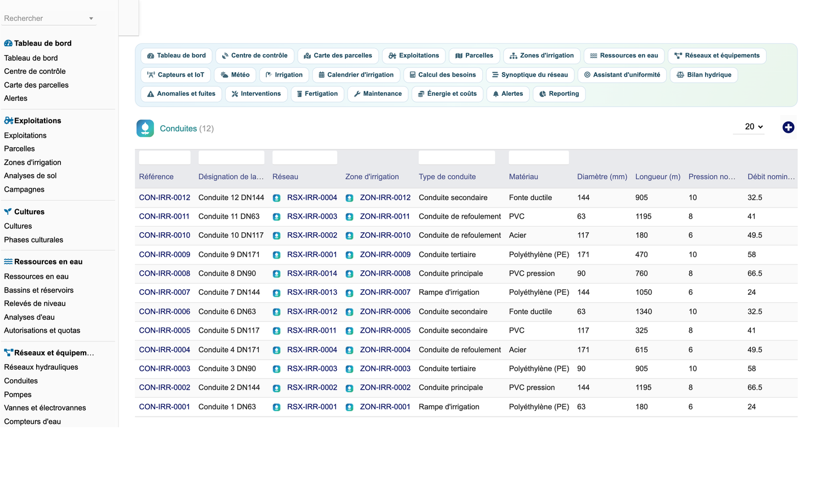The width and height of the screenshot is (815, 504).
Task: Click length value 1340
Action: point(644,312)
